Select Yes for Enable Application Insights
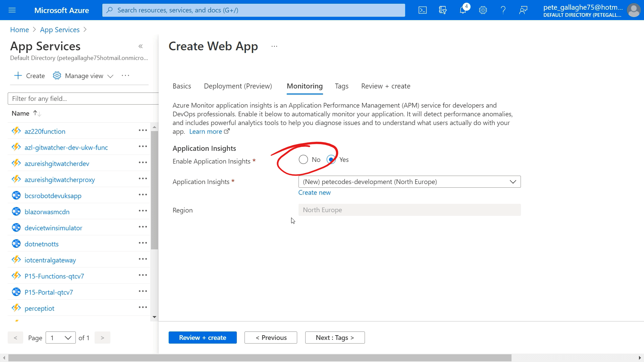Screen dimensions: 644x362 pyautogui.click(x=331, y=160)
